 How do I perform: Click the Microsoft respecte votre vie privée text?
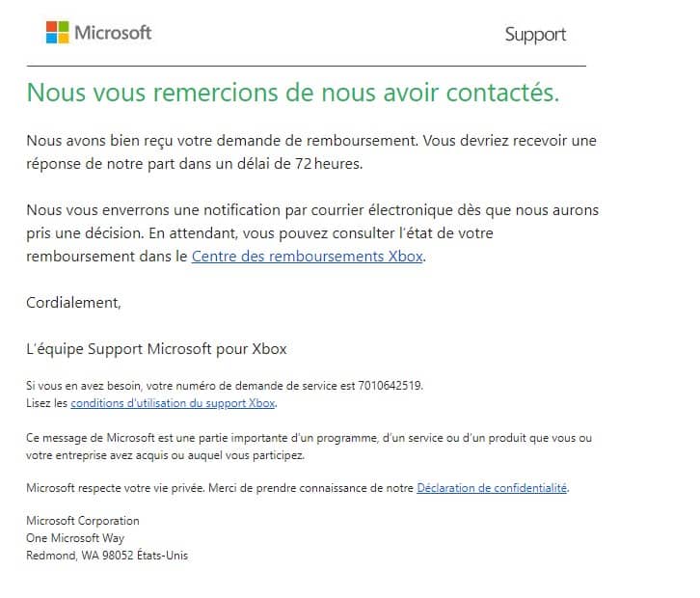click(116, 488)
